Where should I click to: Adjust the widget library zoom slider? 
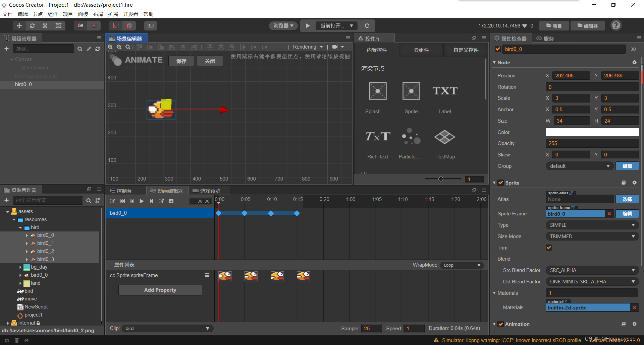[x=441, y=179]
